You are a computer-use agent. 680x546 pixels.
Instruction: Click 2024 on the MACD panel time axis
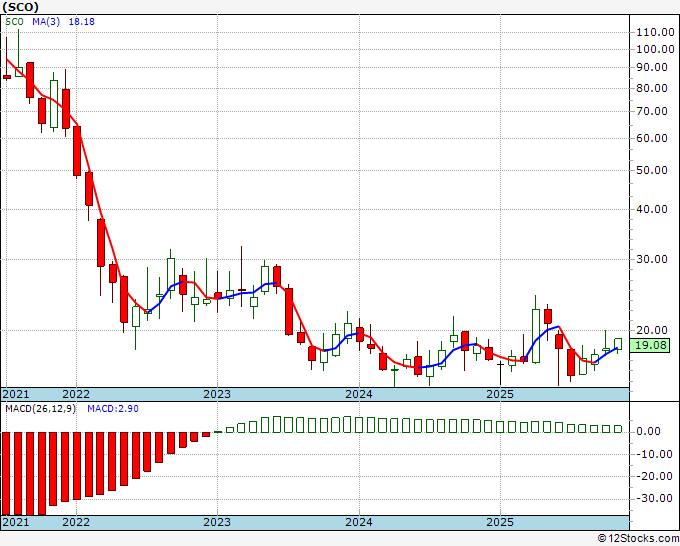359,522
